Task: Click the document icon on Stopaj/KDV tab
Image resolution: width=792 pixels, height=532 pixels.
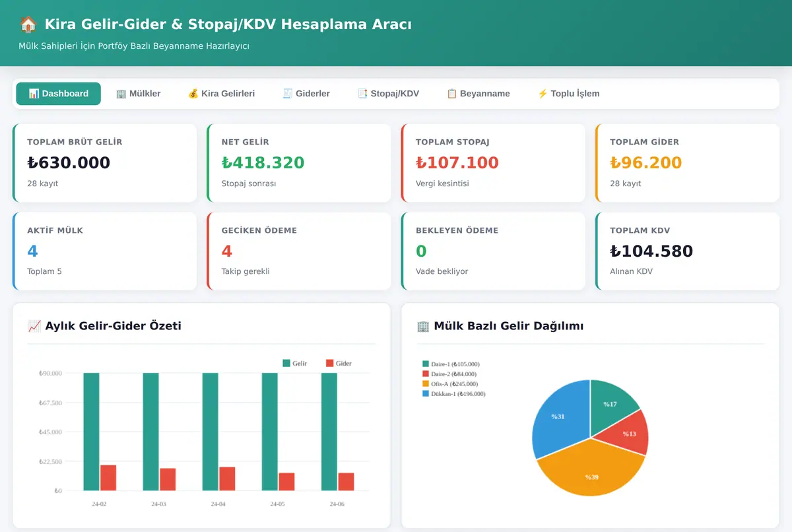Action: tap(362, 94)
